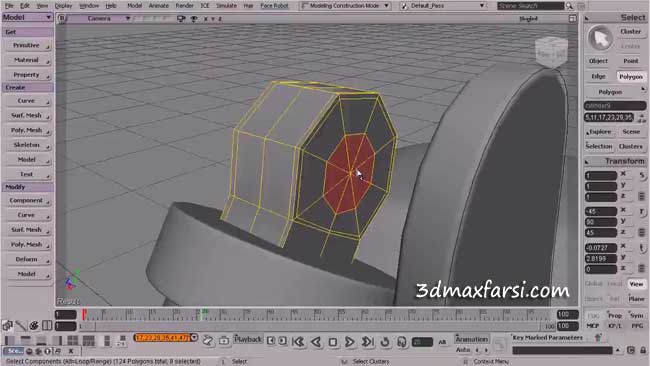Click the Key Marked Parameters button

pos(547,338)
